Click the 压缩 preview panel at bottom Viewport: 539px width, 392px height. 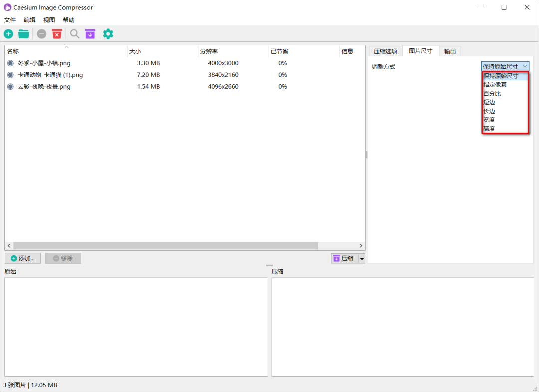click(x=403, y=327)
